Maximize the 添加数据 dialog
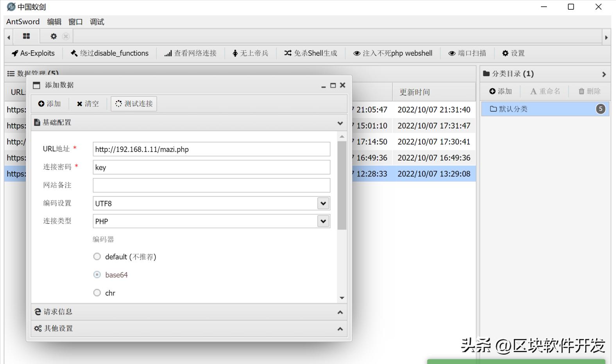The width and height of the screenshot is (616, 364). [333, 85]
